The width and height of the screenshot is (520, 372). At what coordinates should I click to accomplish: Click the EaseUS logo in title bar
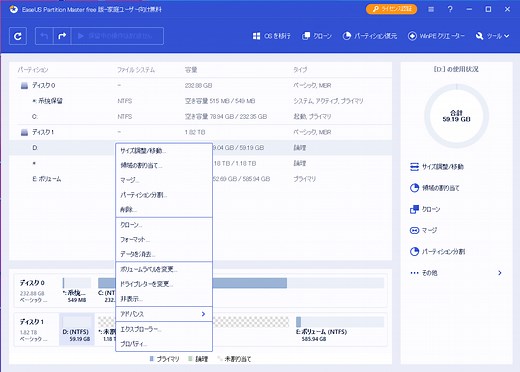[x=14, y=9]
